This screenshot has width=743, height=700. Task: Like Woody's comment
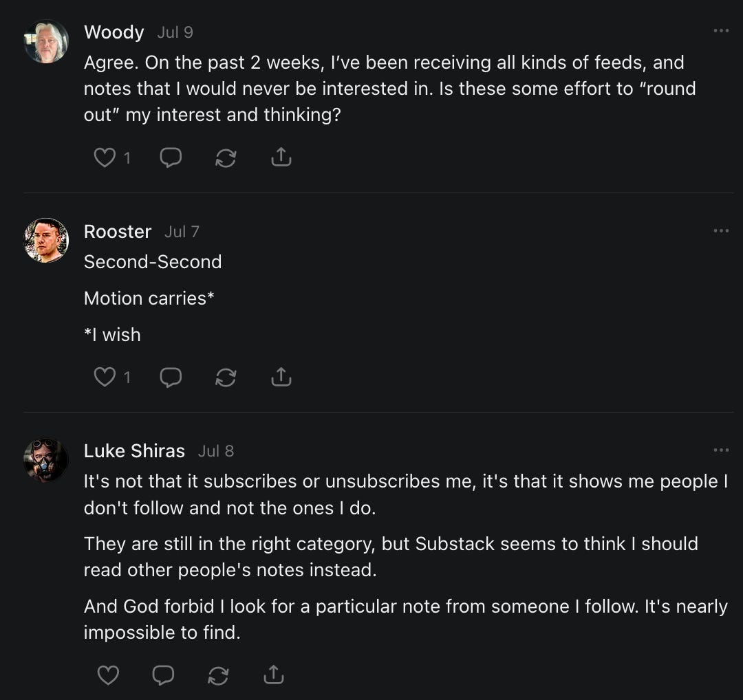coord(105,158)
